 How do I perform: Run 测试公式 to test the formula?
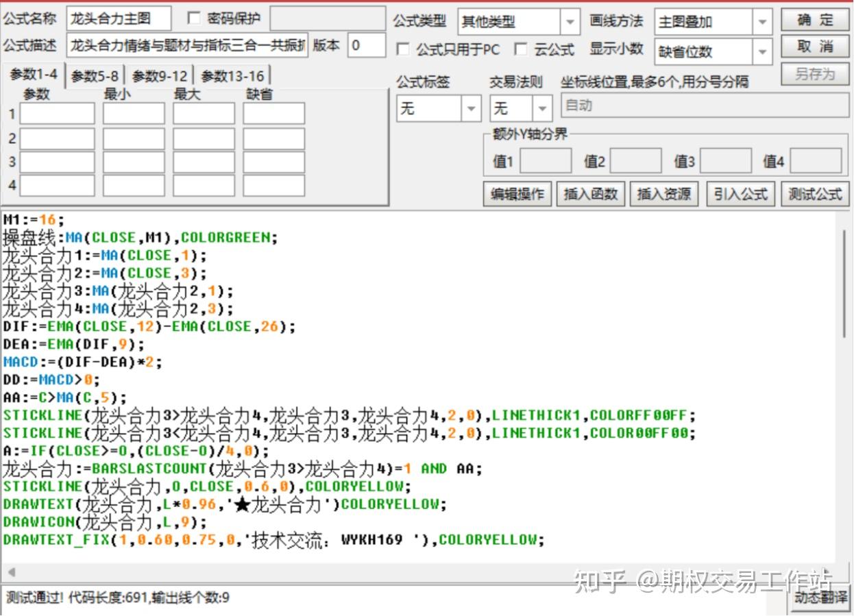pyautogui.click(x=814, y=193)
